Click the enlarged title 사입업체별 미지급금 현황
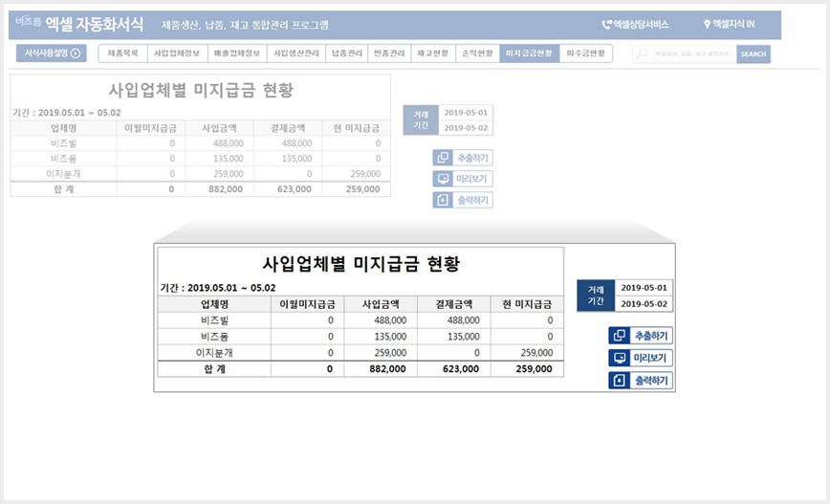 pos(361,264)
